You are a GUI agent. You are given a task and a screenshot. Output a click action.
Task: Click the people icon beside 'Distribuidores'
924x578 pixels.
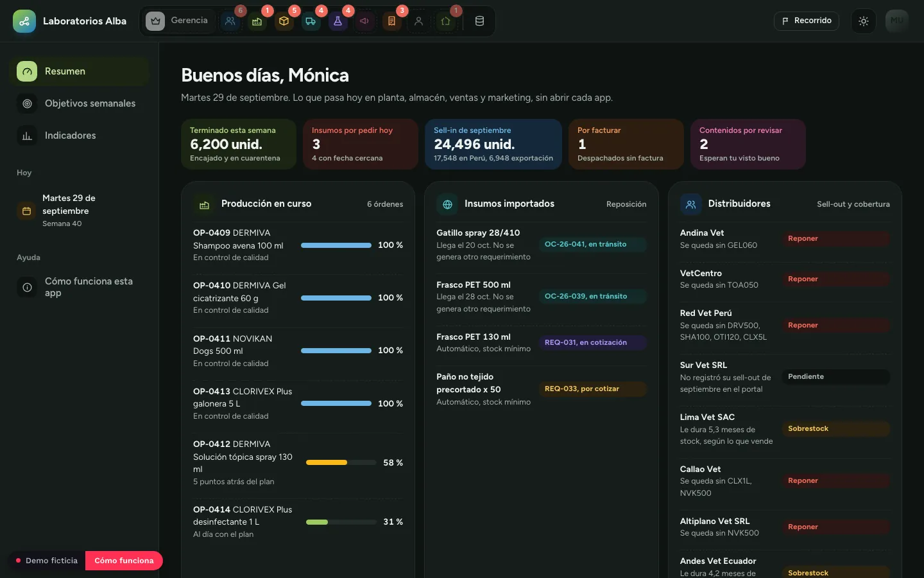coord(690,205)
